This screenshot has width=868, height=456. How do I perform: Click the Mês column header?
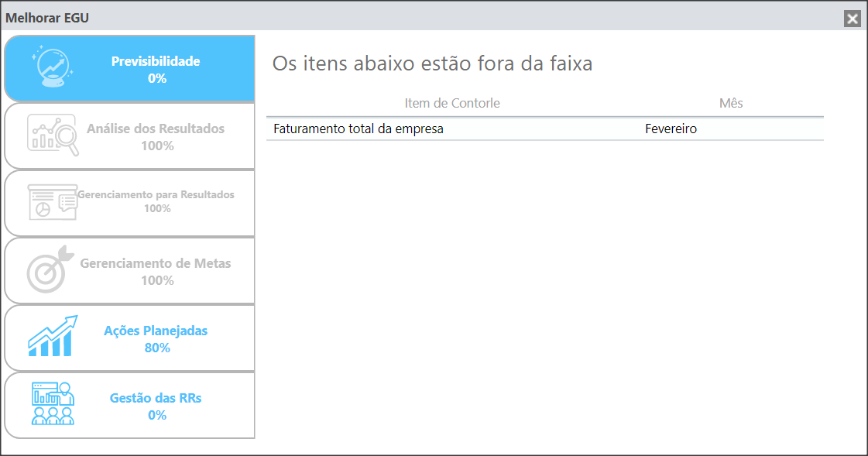(731, 104)
